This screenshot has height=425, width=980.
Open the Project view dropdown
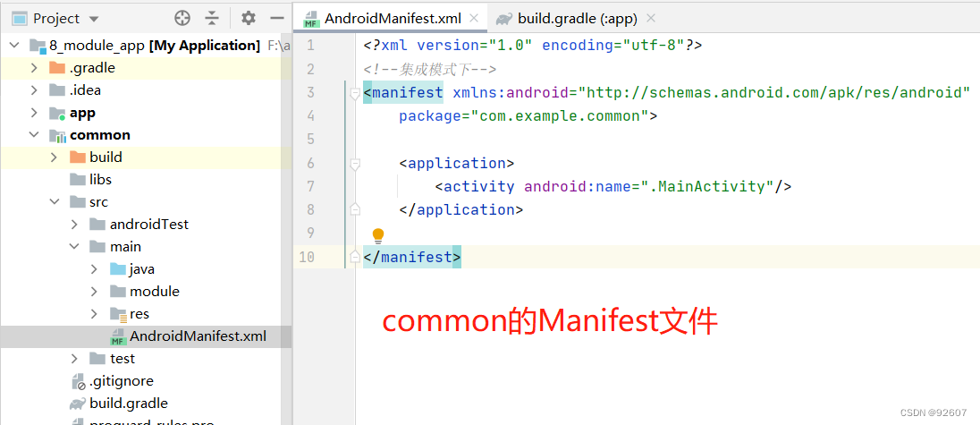95,19
